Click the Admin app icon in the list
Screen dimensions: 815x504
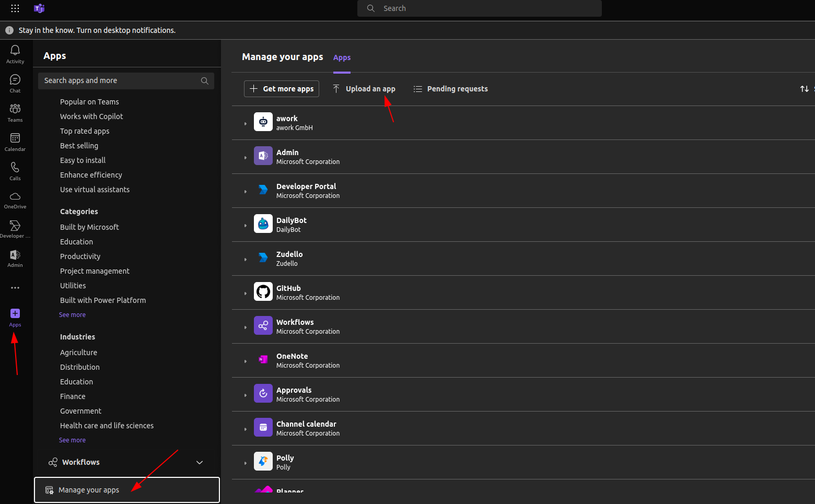pyautogui.click(x=263, y=156)
